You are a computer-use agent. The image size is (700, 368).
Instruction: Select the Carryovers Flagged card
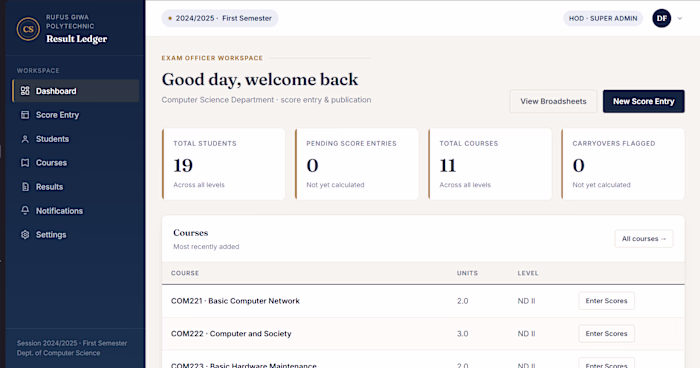pos(622,164)
